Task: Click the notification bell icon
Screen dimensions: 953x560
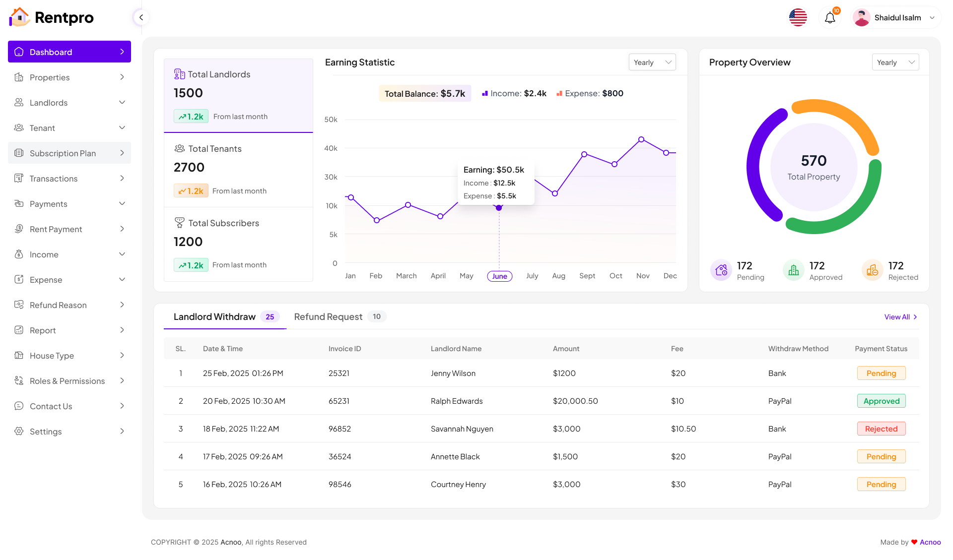Action: point(830,18)
